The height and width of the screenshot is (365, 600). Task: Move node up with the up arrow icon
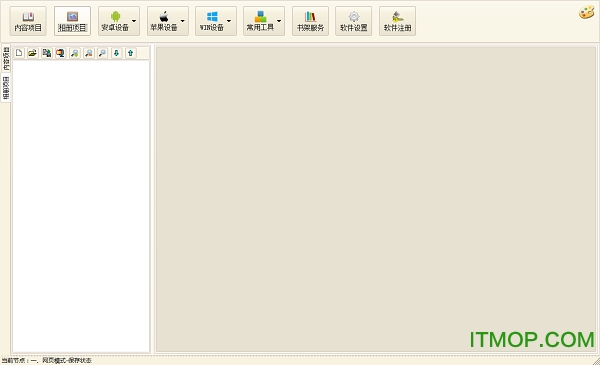130,53
